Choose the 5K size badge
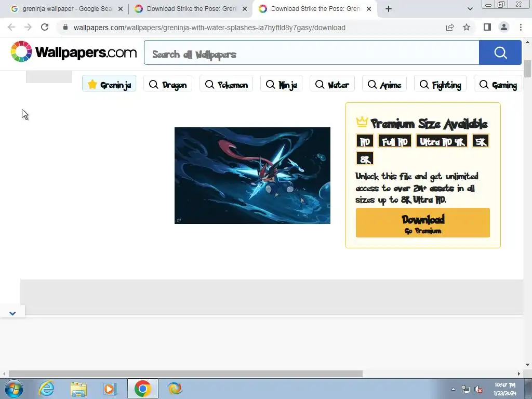This screenshot has width=532, height=399. coord(481,141)
